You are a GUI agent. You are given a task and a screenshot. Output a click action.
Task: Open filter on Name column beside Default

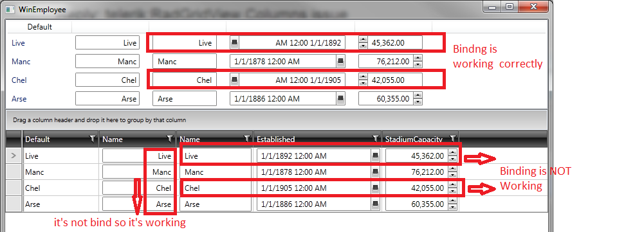[x=170, y=139]
